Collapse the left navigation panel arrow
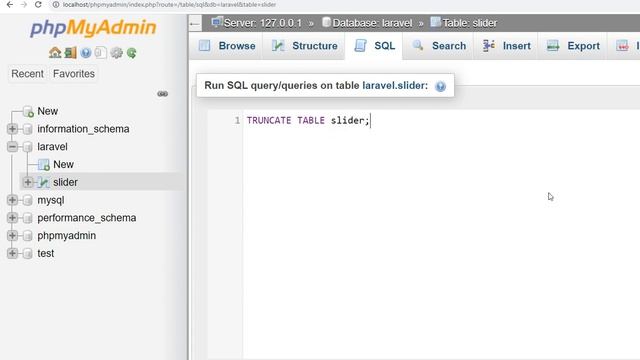640x360 pixels. [x=195, y=24]
